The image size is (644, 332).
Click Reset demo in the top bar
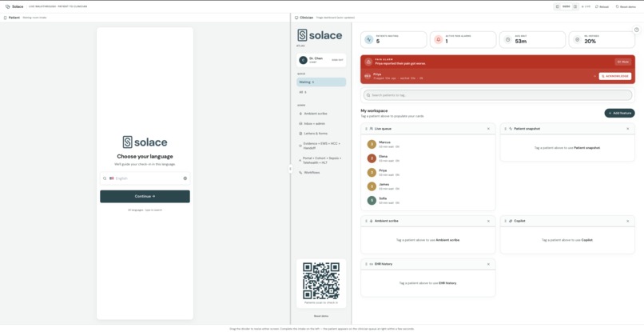pos(626,6)
